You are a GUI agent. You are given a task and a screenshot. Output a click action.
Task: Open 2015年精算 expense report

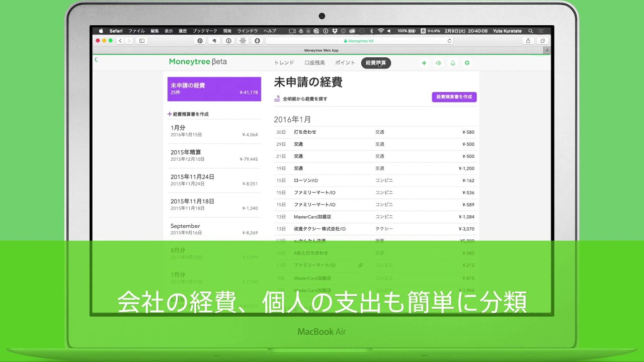click(214, 156)
